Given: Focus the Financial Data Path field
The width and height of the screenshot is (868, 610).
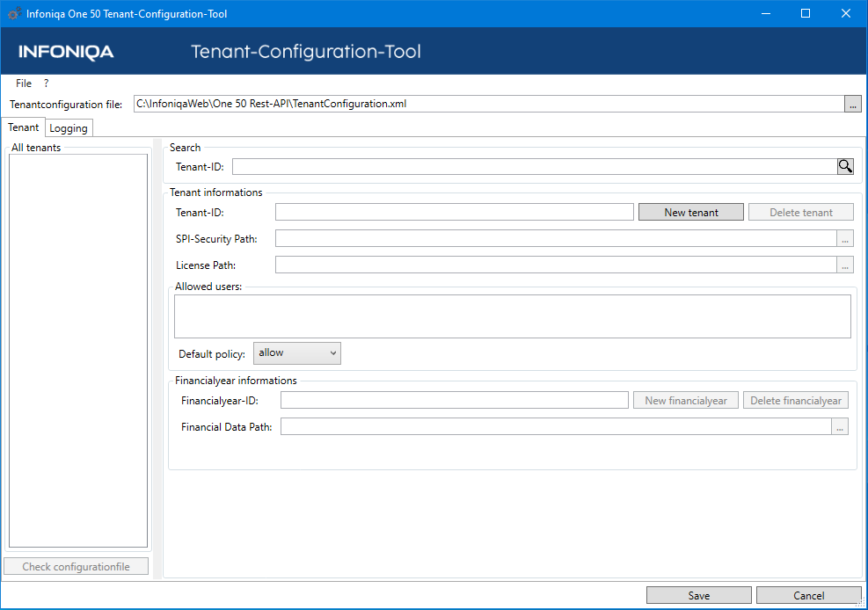Looking at the screenshot, I should [557, 427].
